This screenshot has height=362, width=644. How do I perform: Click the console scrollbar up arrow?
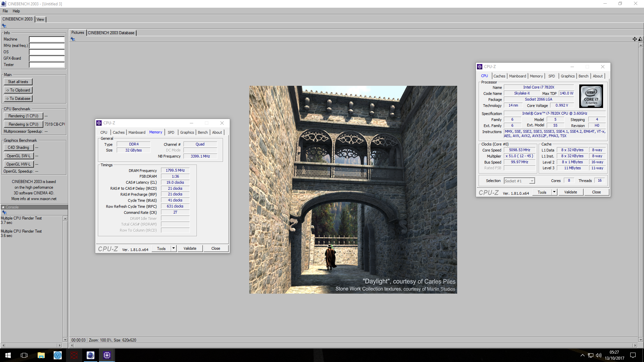click(x=65, y=219)
